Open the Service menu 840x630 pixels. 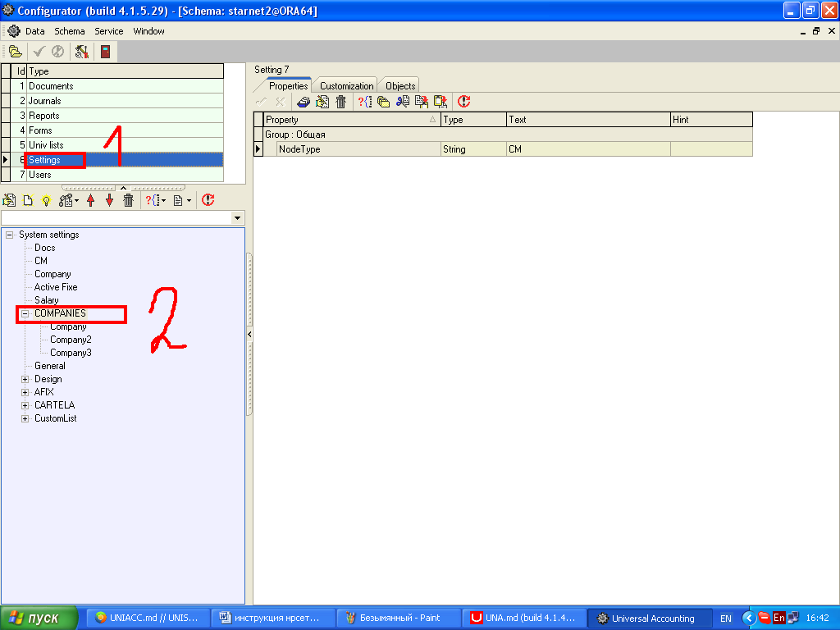109,31
